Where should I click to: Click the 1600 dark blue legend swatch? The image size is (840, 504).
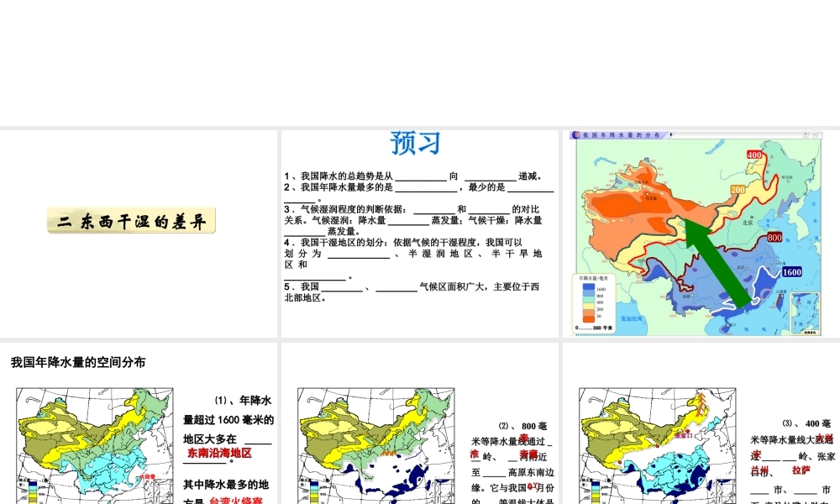pos(588,287)
